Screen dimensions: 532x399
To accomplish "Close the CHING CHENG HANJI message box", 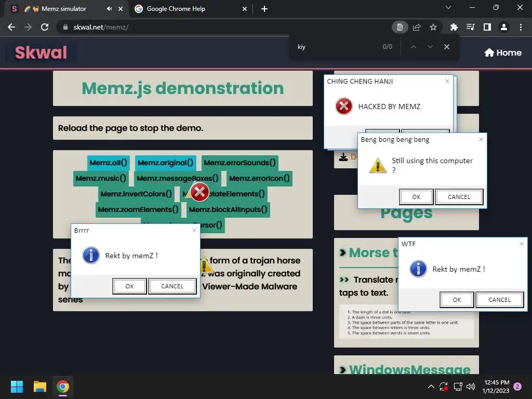I will click(x=447, y=81).
